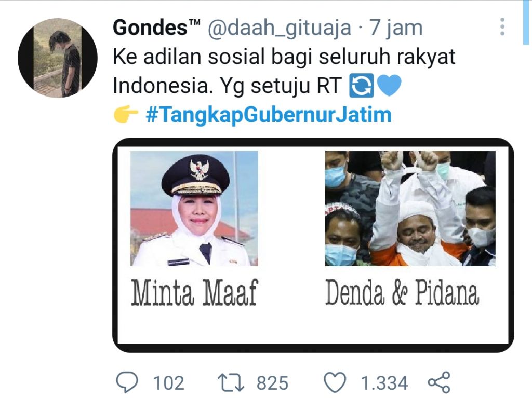Click the pointing hand emoji

click(x=126, y=114)
